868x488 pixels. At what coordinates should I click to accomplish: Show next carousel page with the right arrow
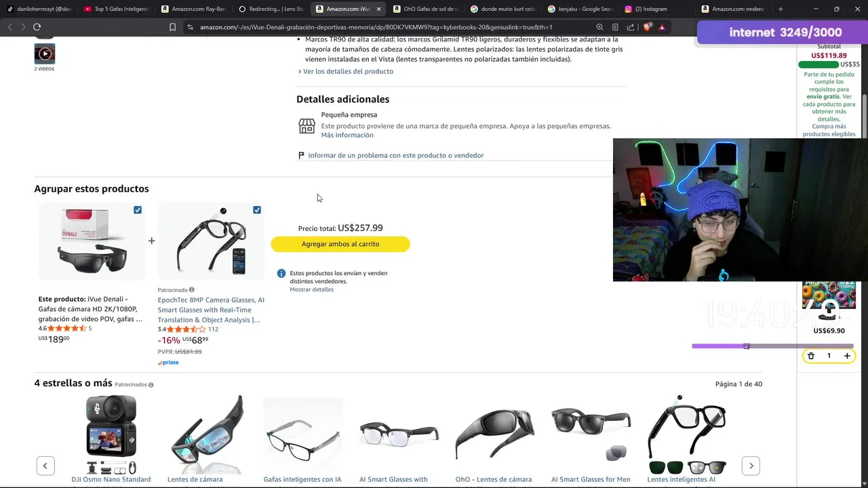pos(751,466)
